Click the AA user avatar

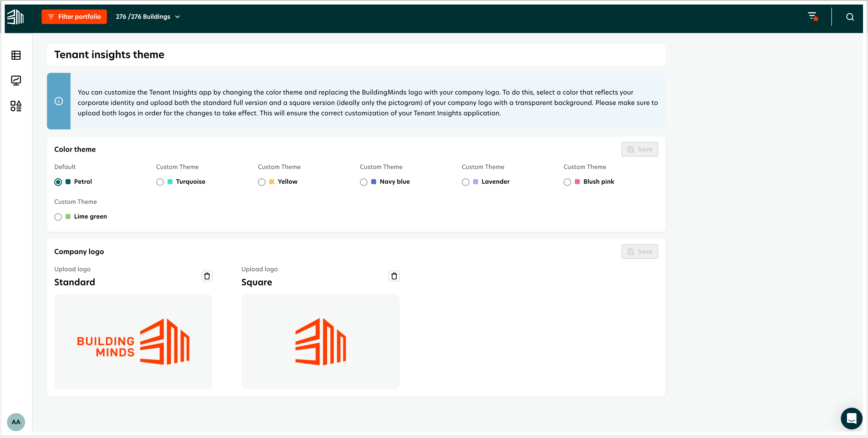click(x=16, y=422)
